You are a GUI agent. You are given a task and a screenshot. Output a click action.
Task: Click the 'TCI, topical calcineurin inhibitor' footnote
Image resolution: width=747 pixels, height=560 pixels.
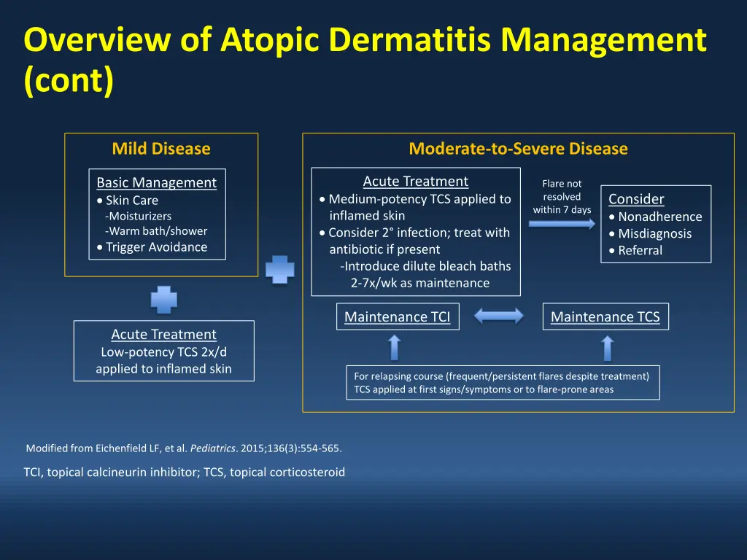[x=185, y=472]
